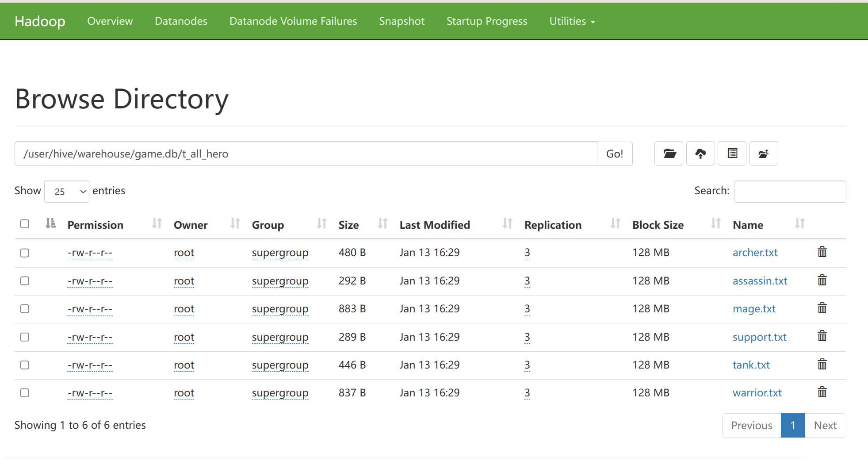Check the box for warrior.txt row
868x465 pixels.
25,393
